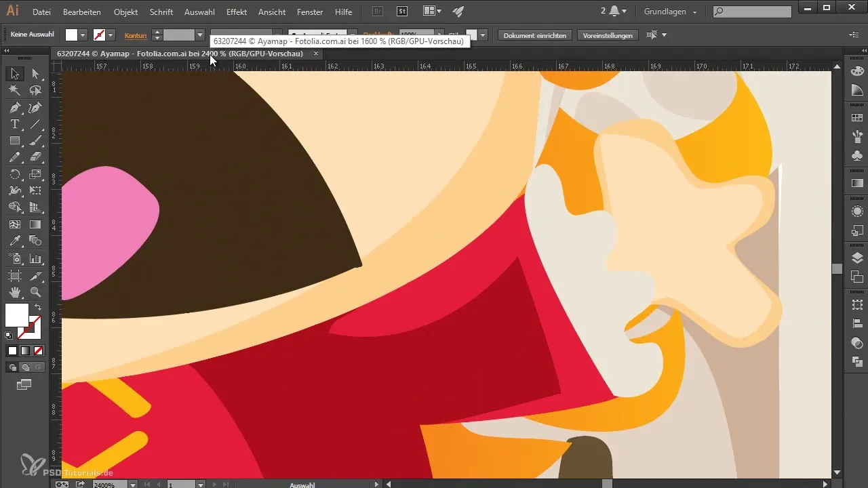Click the Voreinstellungen button
868x488 pixels.
[x=608, y=35]
